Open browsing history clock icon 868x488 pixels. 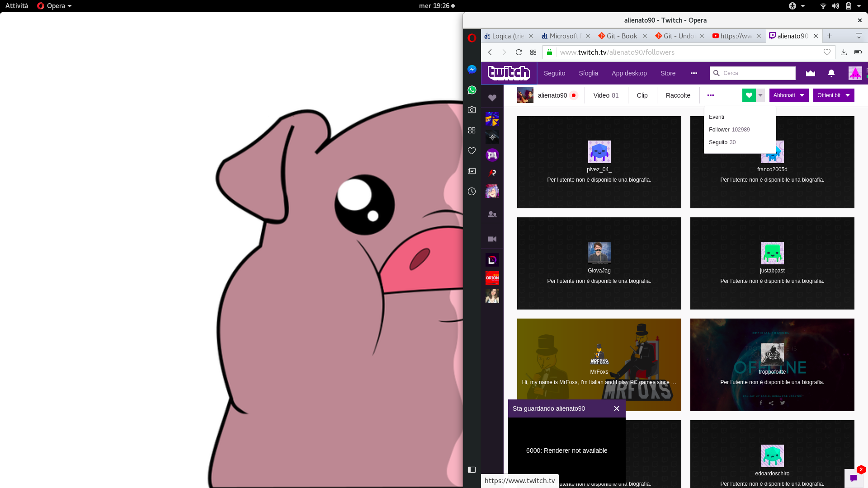click(472, 191)
